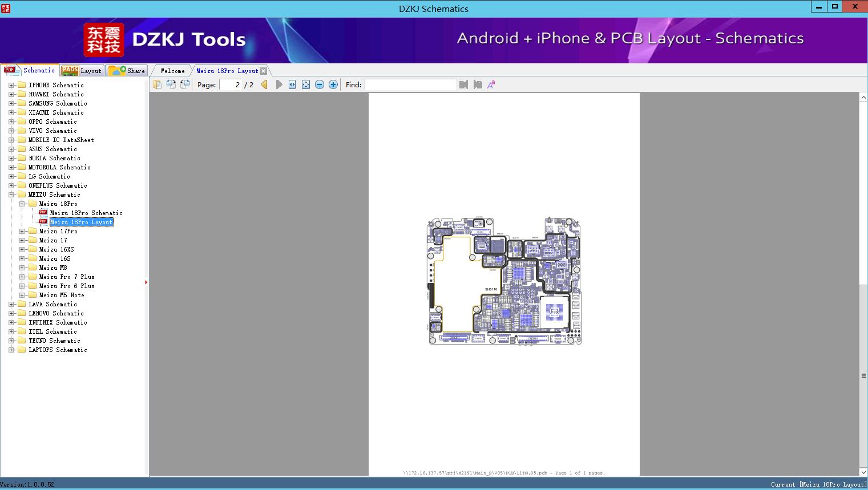Select the NOKIA Schematic folder
The image size is (868, 490).
tap(54, 158)
